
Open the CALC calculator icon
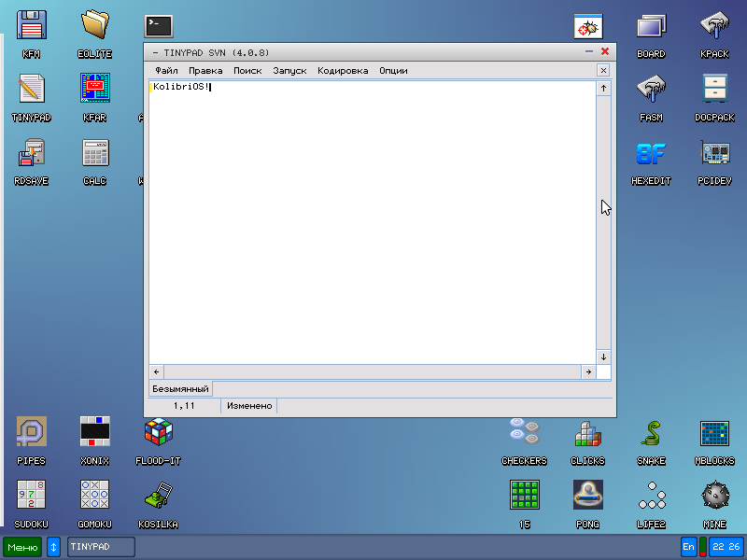coord(94,153)
